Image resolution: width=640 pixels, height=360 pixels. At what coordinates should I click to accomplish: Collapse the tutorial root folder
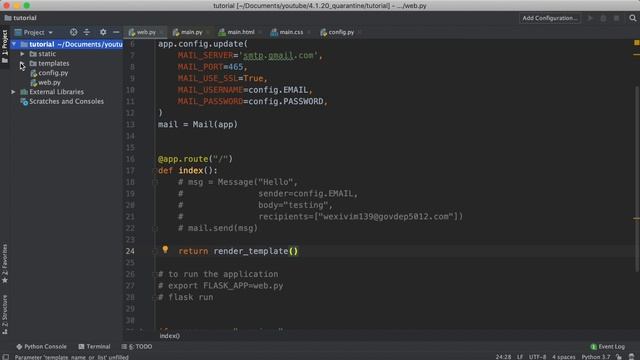tap(14, 44)
